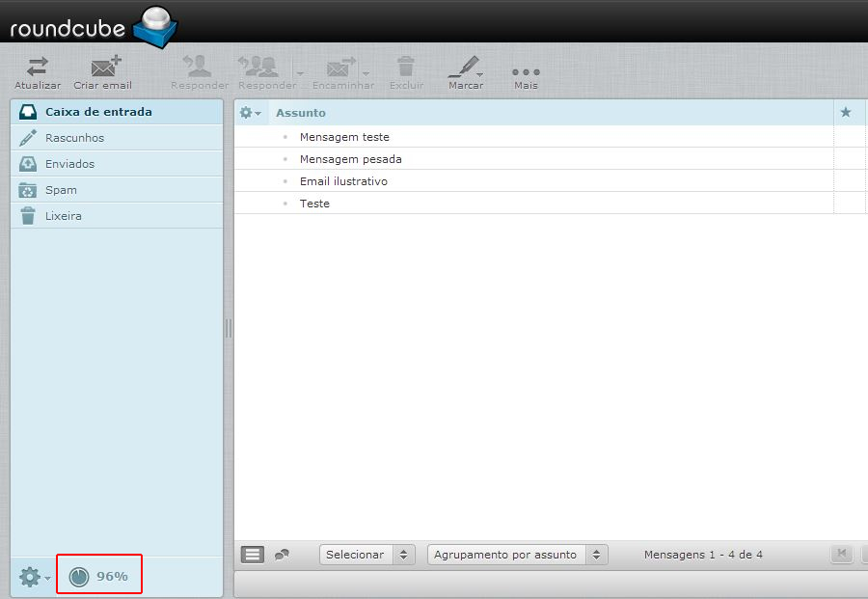
Task: Click the Excluir trash icon
Action: point(406,71)
